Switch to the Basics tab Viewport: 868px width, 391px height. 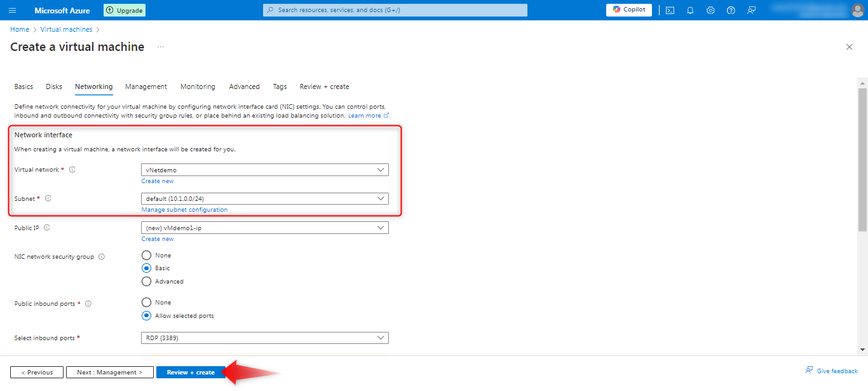pos(24,86)
